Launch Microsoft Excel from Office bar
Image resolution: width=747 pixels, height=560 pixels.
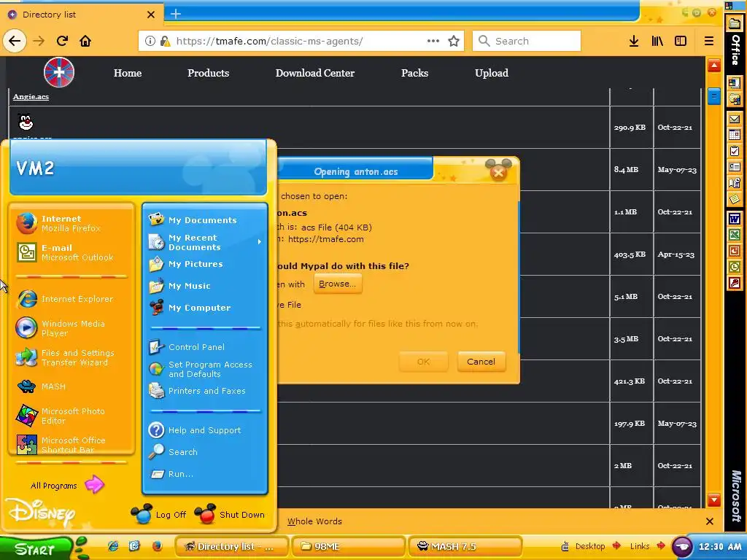[x=735, y=235]
